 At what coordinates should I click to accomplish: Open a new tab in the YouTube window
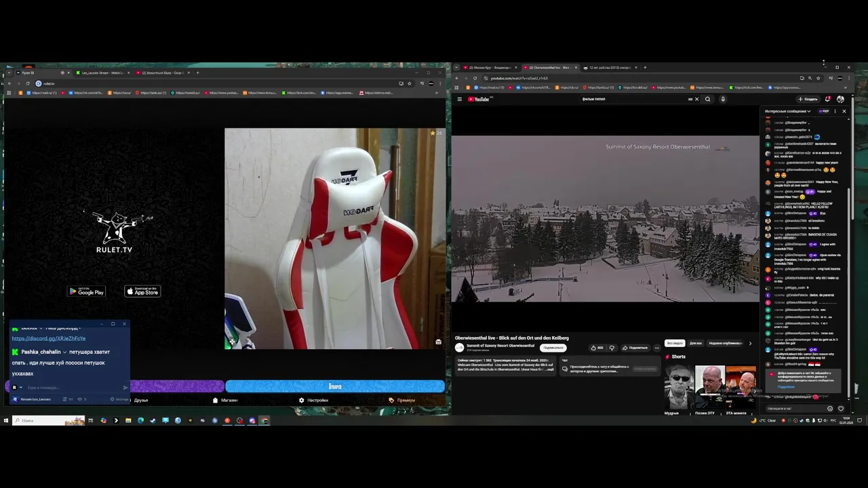[x=645, y=67]
